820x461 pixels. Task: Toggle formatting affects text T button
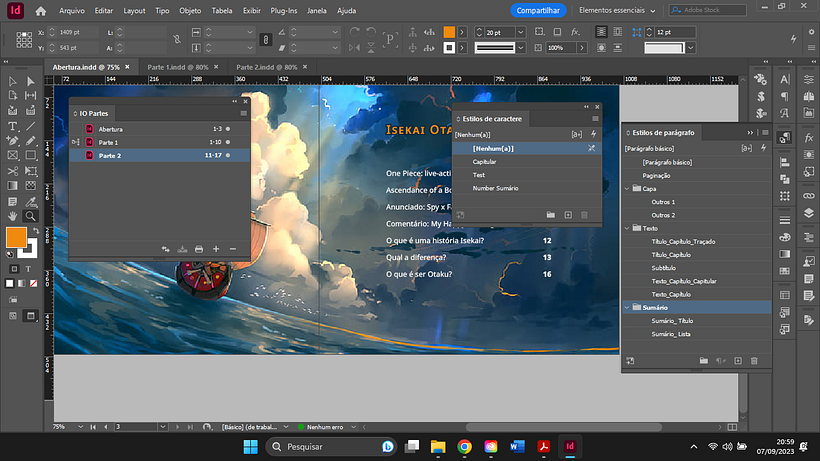click(28, 269)
